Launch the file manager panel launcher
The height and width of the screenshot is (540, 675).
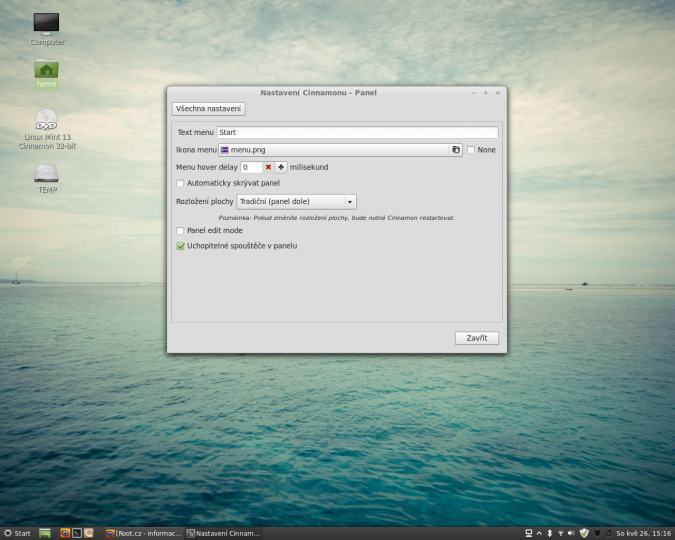pos(88,533)
